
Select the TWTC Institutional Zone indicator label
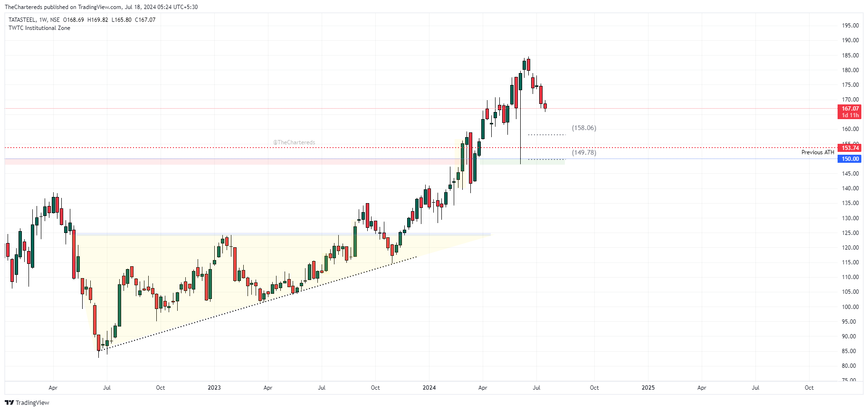tap(39, 28)
